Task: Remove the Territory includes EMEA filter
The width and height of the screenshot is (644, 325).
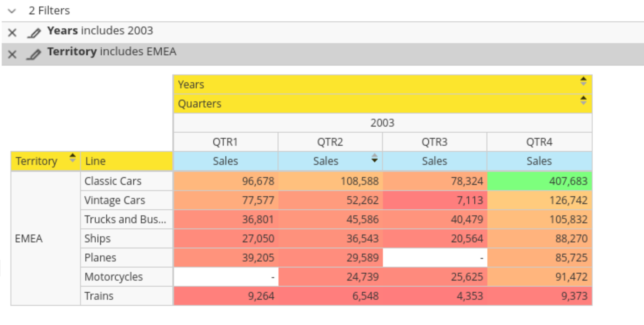Action: tap(12, 54)
